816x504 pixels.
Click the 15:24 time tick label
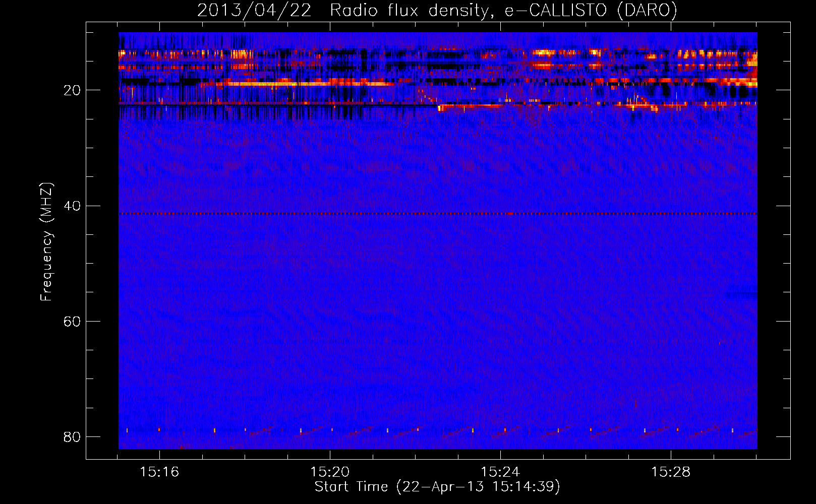pyautogui.click(x=500, y=472)
